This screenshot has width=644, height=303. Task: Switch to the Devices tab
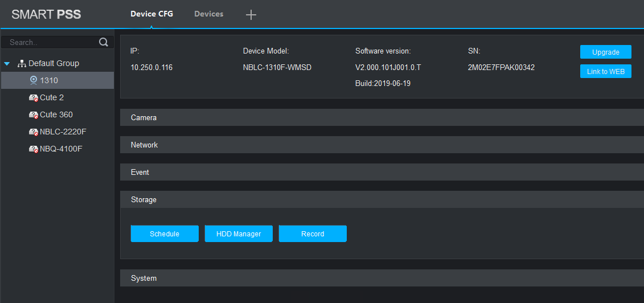[x=208, y=14]
